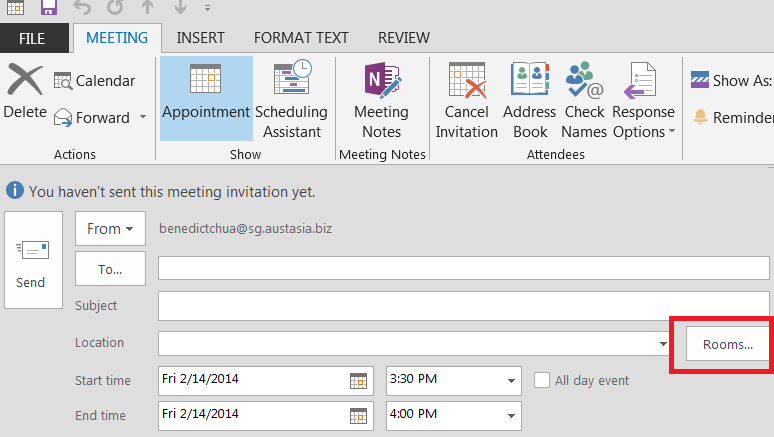Image resolution: width=774 pixels, height=437 pixels.
Task: Click the benedictchua@sg.austasia.biz sender address
Action: click(245, 229)
